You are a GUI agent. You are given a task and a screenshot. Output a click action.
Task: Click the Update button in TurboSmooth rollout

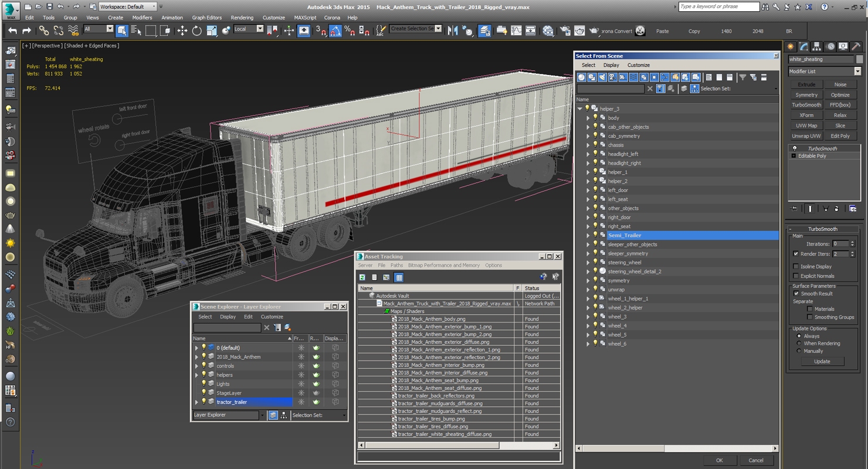click(822, 362)
